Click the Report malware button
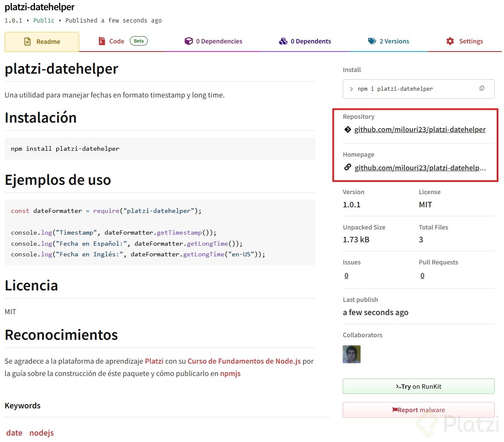The width and height of the screenshot is (504, 442). click(x=418, y=410)
